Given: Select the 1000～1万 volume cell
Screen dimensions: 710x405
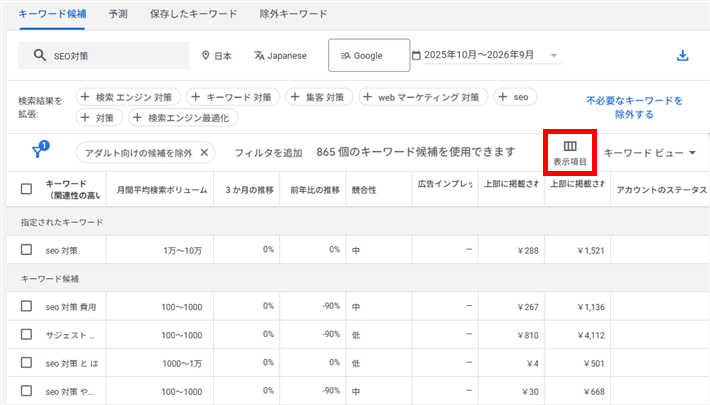Looking at the screenshot, I should coord(182,363).
